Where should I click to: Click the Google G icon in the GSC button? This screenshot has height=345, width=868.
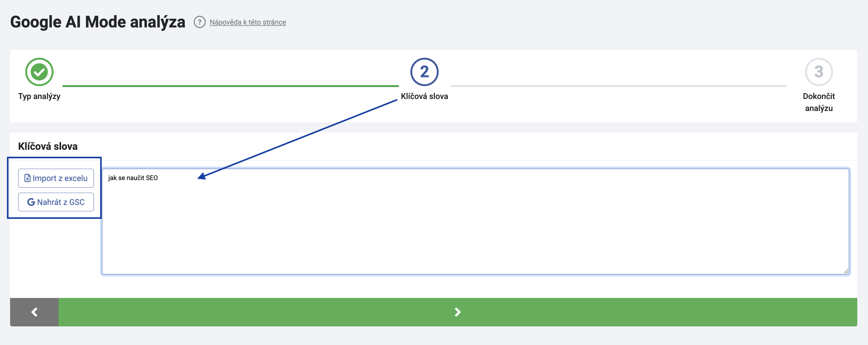[31, 202]
